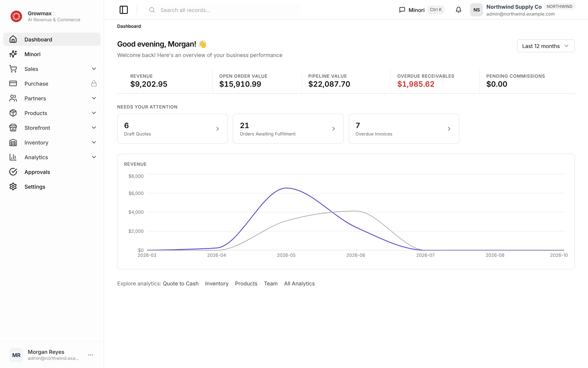Open Morgan Reyes user options ellipsis

tap(91, 355)
